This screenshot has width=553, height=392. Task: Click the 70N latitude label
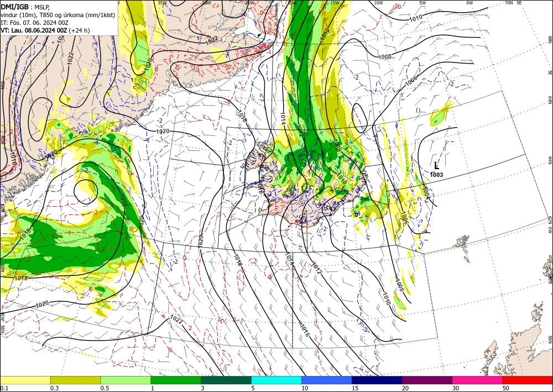[x=509, y=2]
